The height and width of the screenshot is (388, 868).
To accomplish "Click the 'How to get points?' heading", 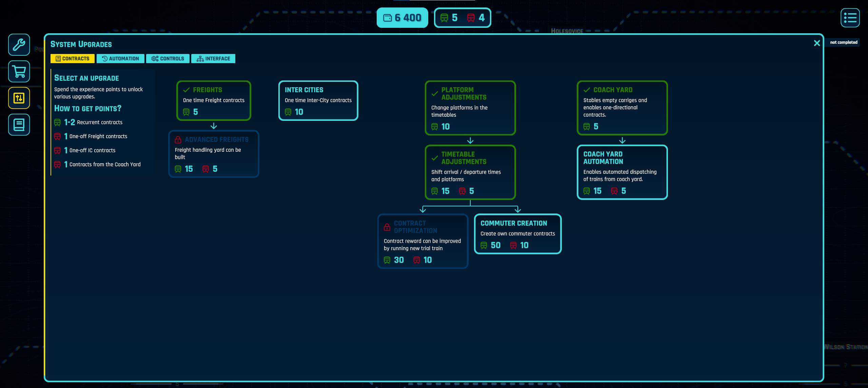I will [88, 109].
